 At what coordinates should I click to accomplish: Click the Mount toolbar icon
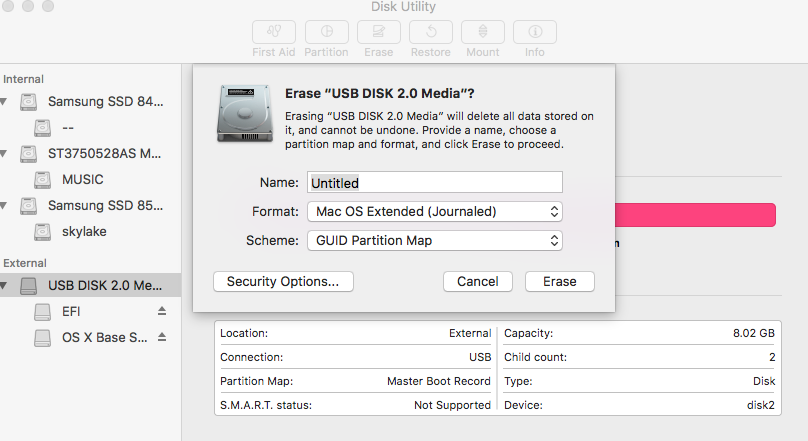(x=483, y=32)
